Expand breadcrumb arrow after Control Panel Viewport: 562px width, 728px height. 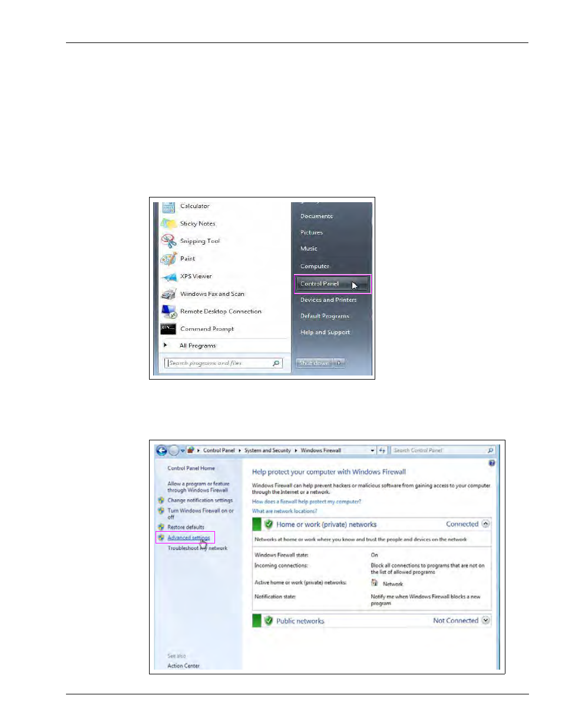click(x=240, y=450)
